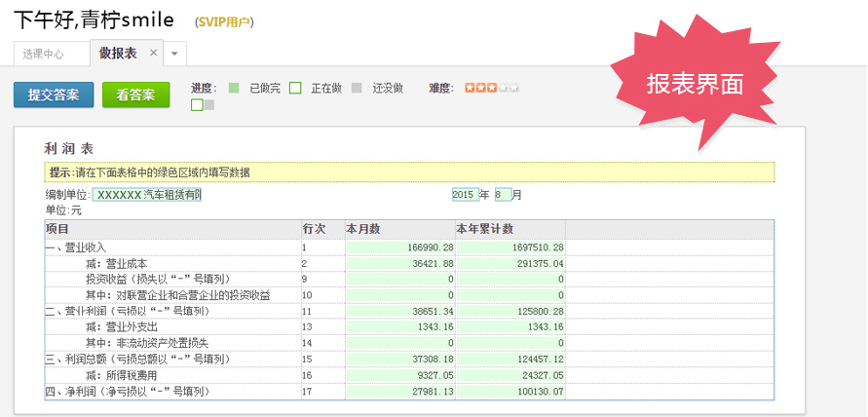Click the 营业利润 本年累计数 cell 125800.28

pos(510,311)
